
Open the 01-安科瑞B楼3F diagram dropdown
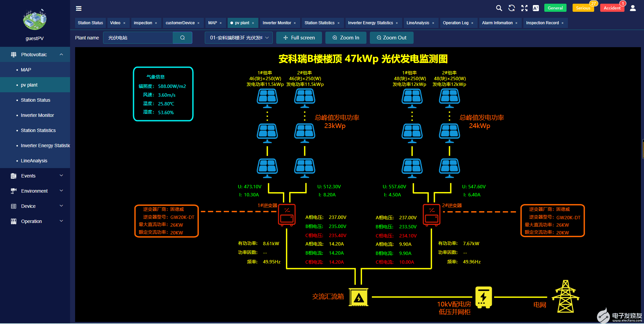pos(239,38)
